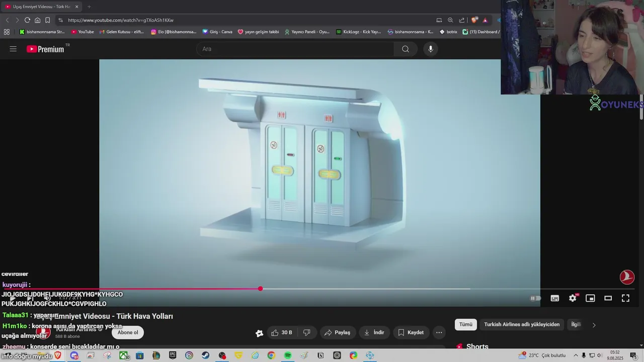Screen dimensions: 644x362
Task: Open Epic Games Launcher from taskbar
Action: click(x=173, y=355)
